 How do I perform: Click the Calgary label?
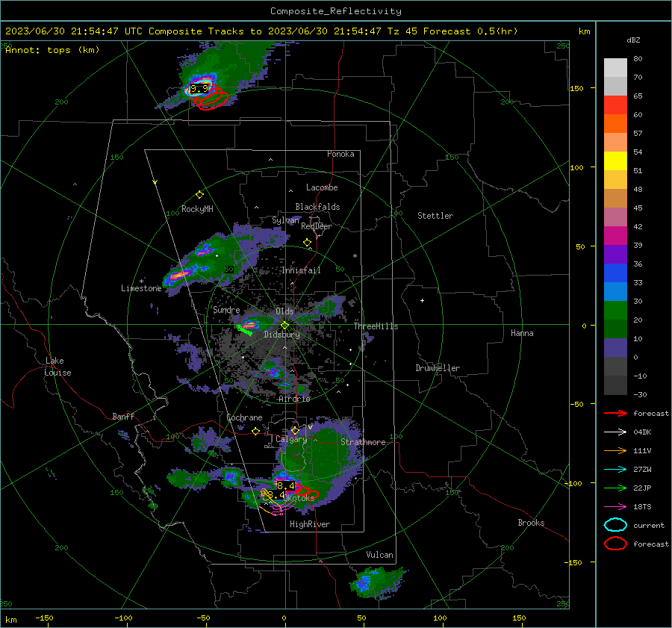coord(291,439)
